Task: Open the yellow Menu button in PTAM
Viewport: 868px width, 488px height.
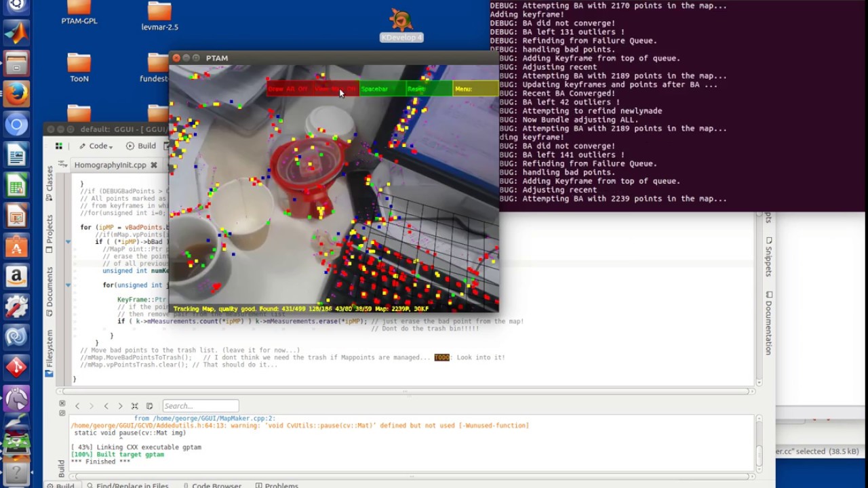Action: coord(475,89)
